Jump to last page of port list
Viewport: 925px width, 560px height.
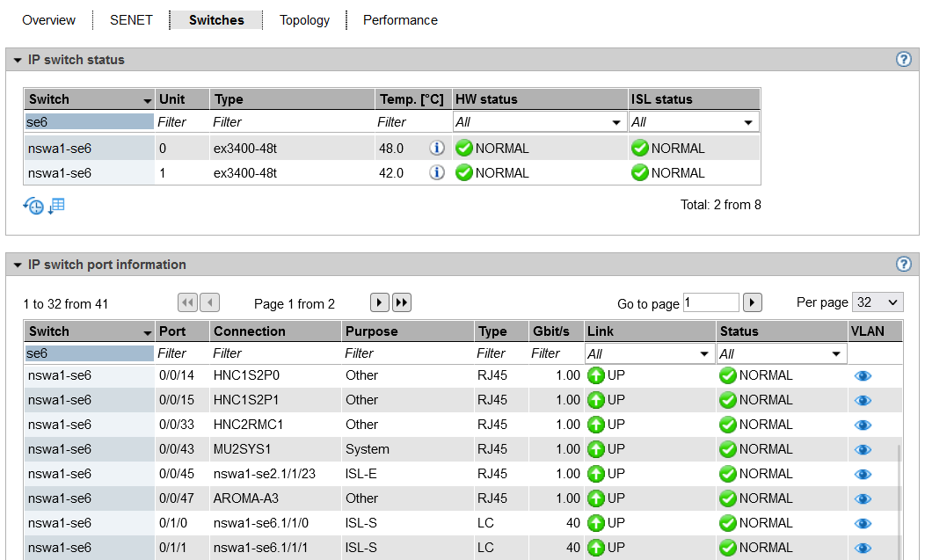(x=402, y=303)
